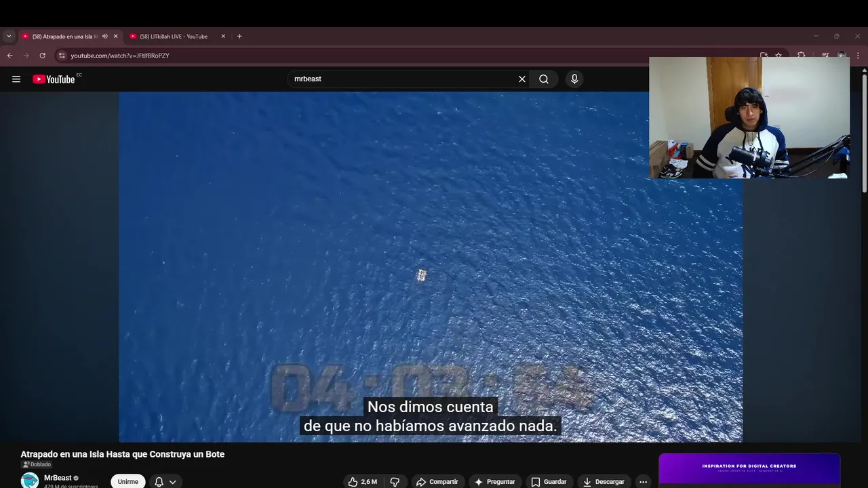Open the MrBeast channel avatar

pyautogui.click(x=30, y=481)
